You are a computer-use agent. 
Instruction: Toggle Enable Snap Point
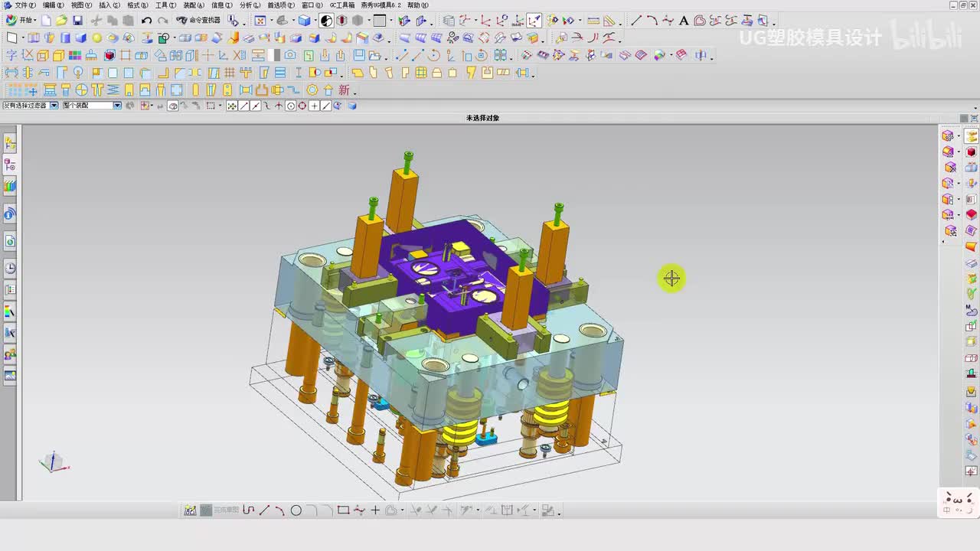click(232, 106)
